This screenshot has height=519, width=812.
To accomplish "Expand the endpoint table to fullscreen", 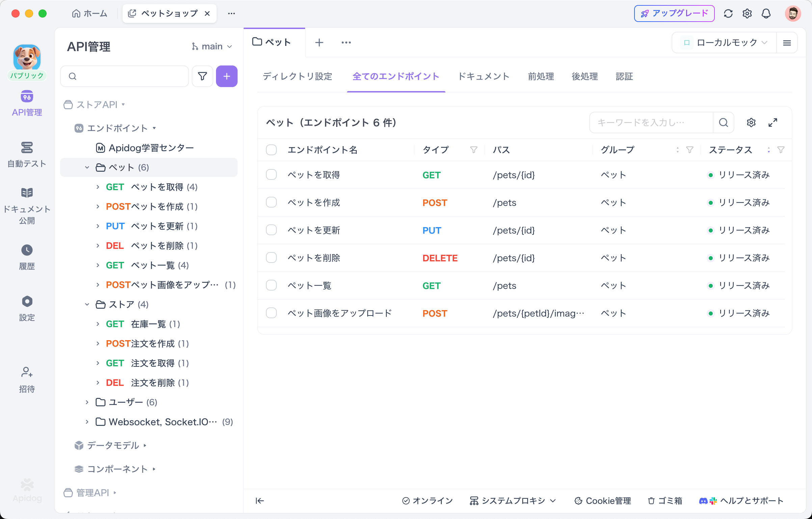I will (773, 122).
